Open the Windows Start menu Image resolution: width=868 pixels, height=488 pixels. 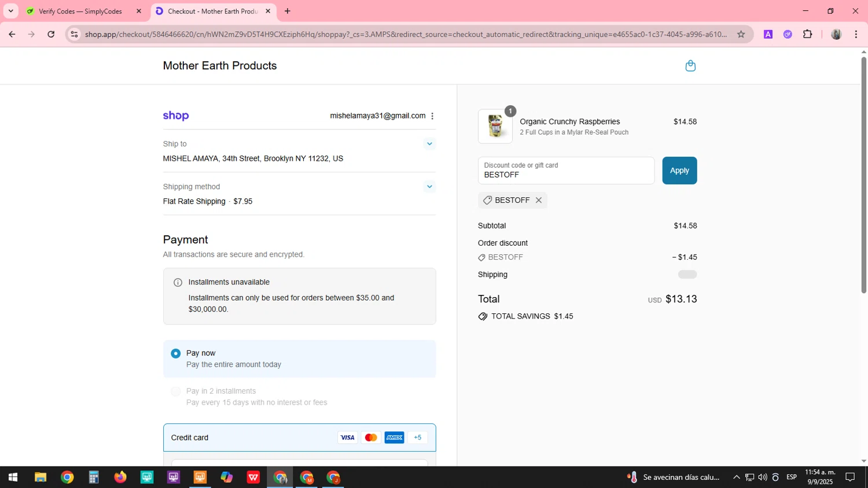pyautogui.click(x=13, y=478)
